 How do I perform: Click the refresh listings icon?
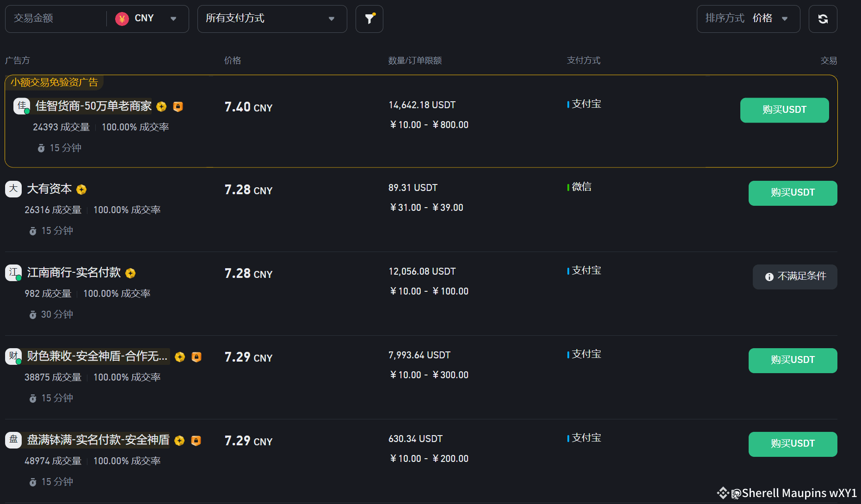pos(823,19)
